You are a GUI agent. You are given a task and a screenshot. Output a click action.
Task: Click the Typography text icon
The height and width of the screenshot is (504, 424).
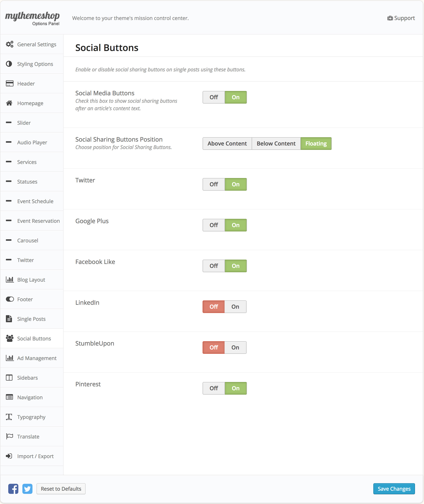pos(9,417)
